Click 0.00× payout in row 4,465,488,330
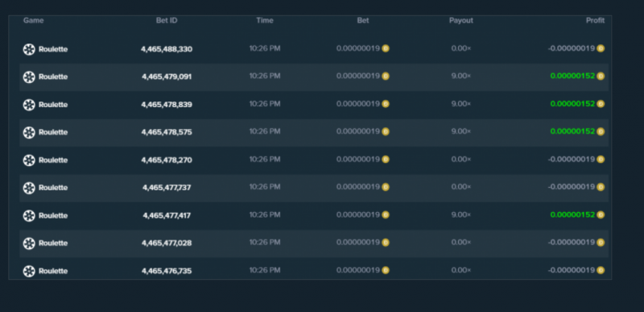This screenshot has width=644, height=312. pyautogui.click(x=461, y=48)
